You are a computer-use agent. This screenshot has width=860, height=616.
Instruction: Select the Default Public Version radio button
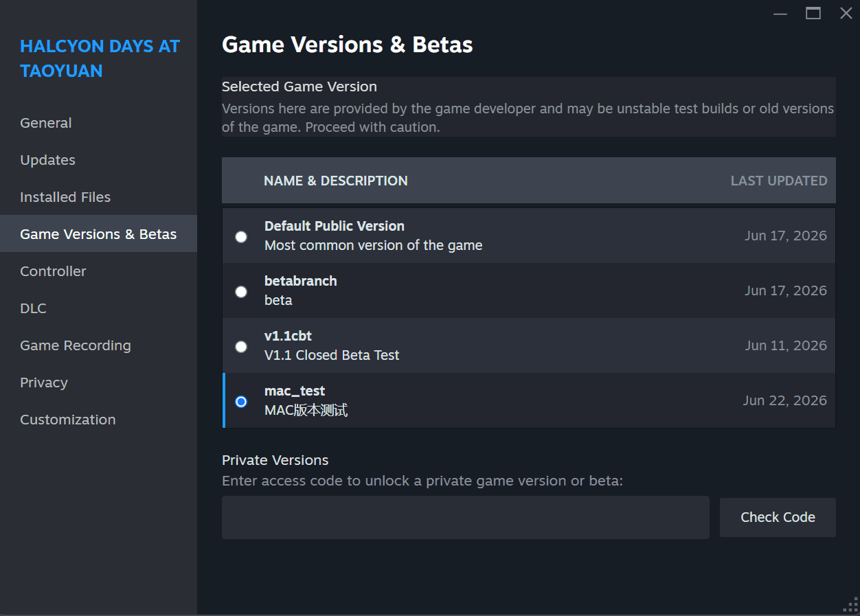[241, 237]
